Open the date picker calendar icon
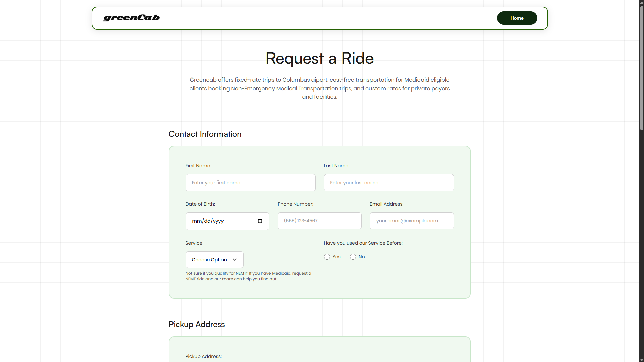The image size is (644, 362). tap(260, 221)
